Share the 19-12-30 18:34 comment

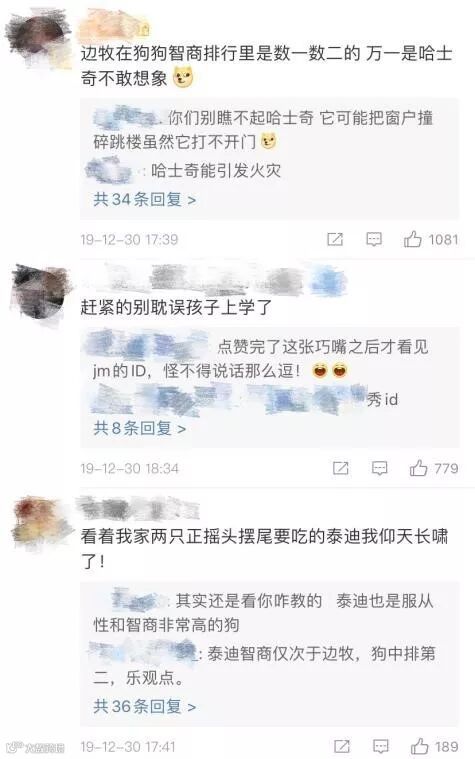[x=340, y=468]
